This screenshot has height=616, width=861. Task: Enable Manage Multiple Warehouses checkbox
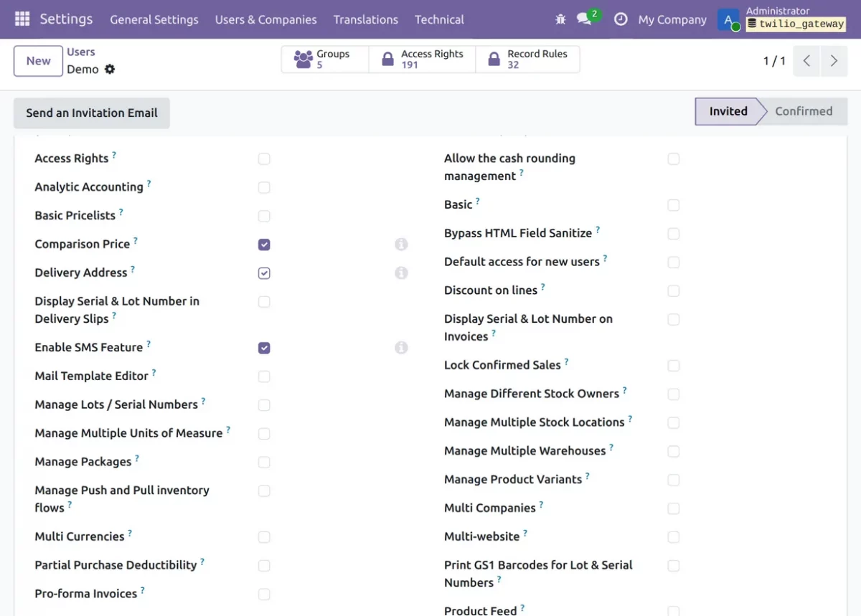(x=673, y=451)
